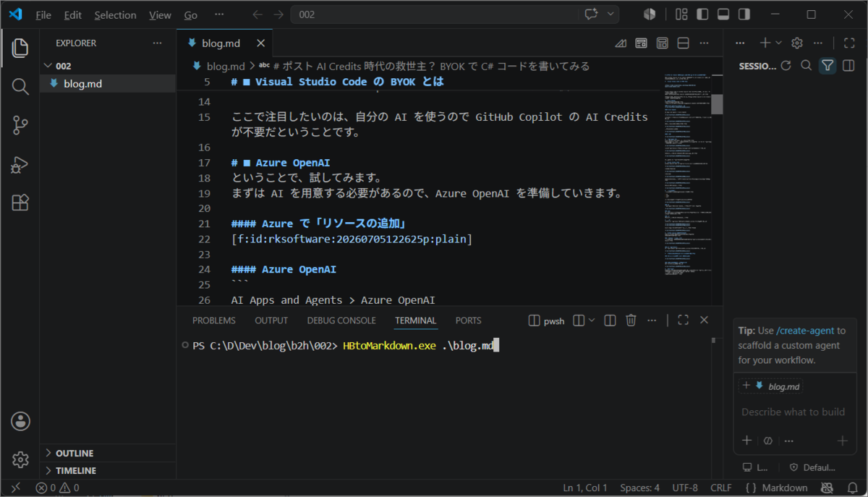Open the File menu
The width and height of the screenshot is (868, 497).
click(43, 14)
